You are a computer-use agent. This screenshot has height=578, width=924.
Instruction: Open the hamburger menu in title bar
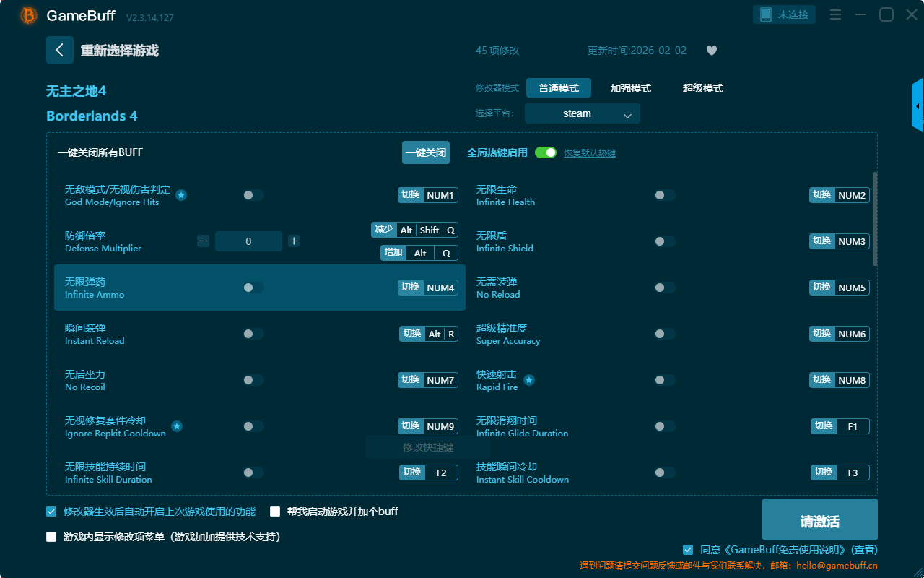coord(835,14)
